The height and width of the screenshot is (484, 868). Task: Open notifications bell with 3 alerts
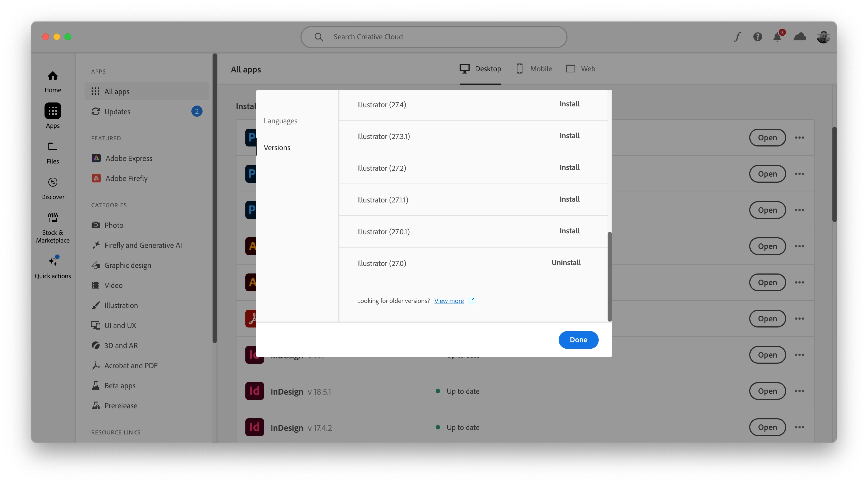(777, 37)
